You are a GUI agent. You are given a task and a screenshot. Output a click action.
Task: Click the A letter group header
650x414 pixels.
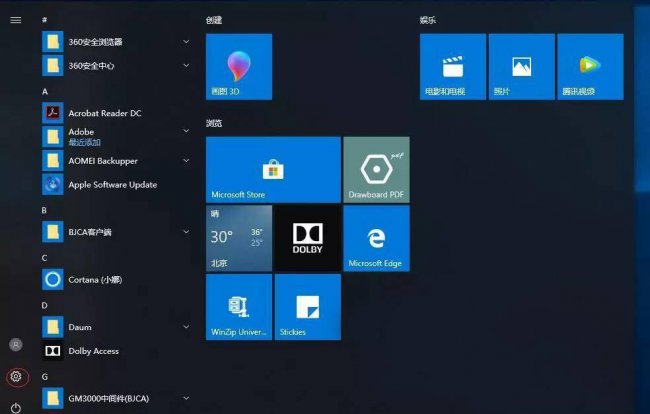(45, 92)
